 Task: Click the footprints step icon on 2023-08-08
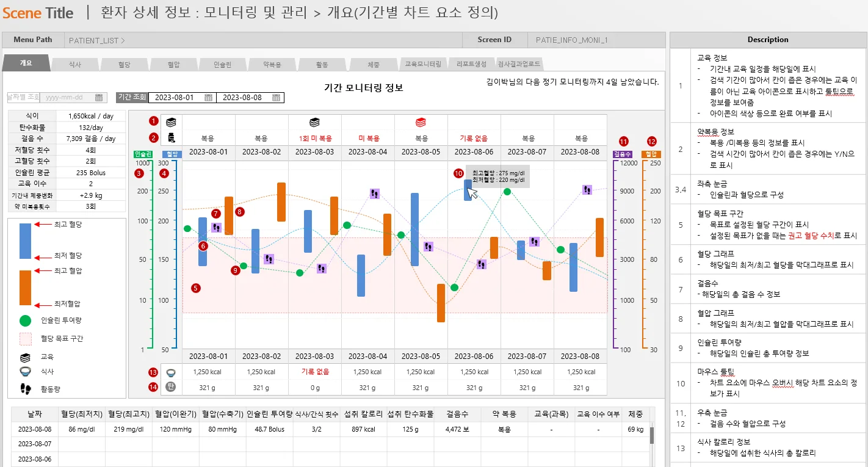pyautogui.click(x=587, y=190)
